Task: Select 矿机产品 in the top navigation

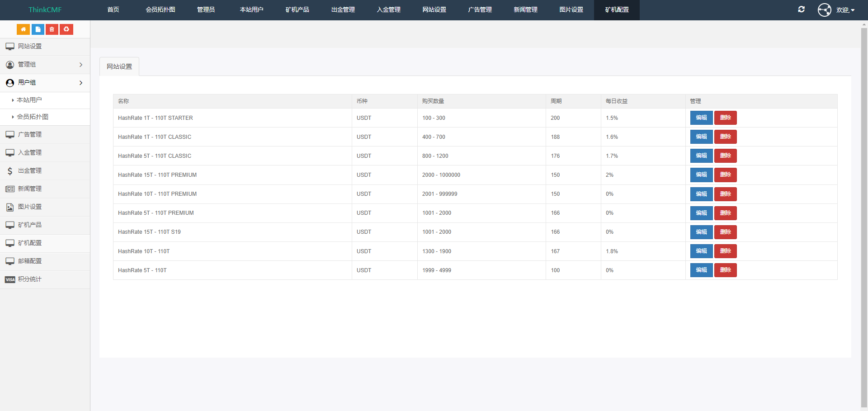Action: point(297,9)
